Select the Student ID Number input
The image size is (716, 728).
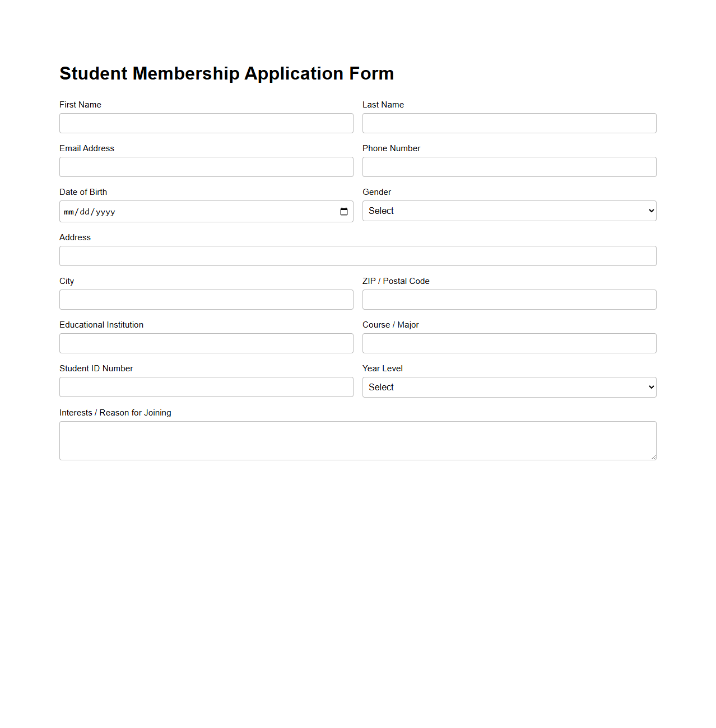point(206,386)
